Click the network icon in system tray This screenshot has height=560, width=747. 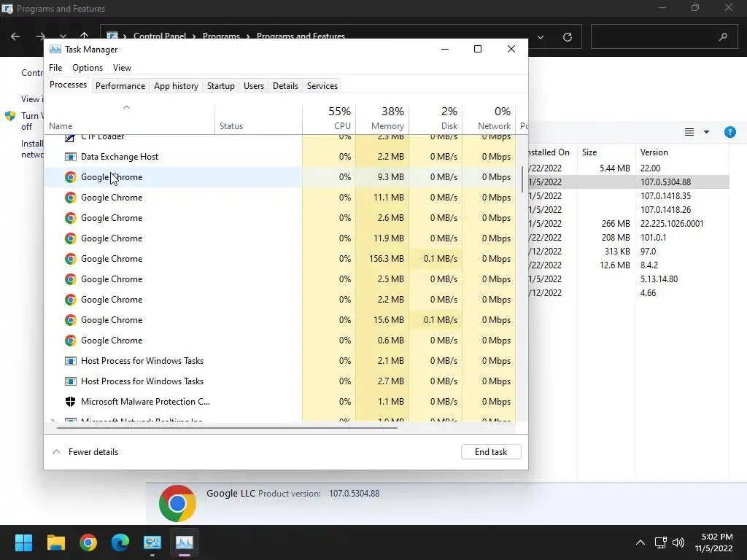tap(661, 542)
